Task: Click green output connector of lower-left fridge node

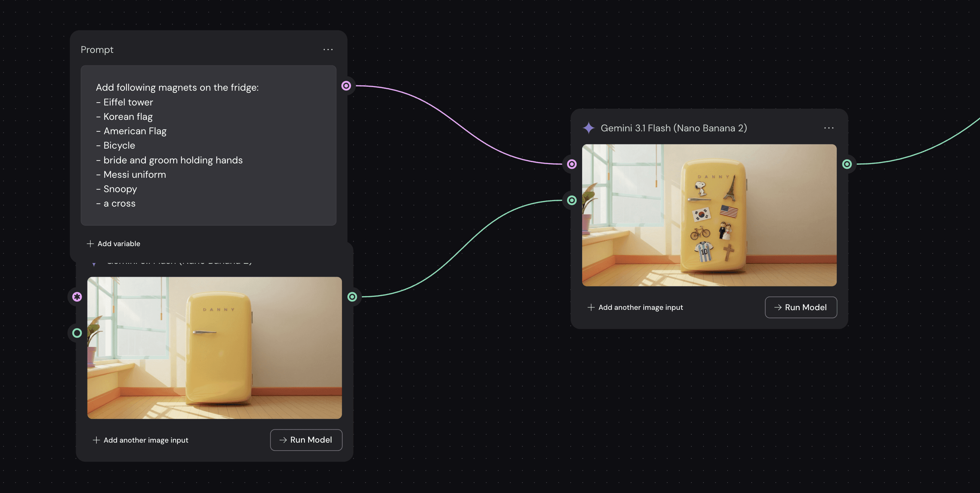Action: pyautogui.click(x=352, y=297)
